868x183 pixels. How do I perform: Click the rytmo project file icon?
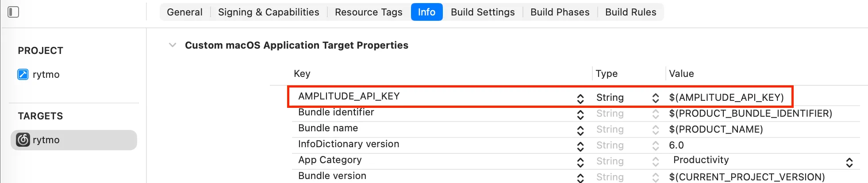pyautogui.click(x=23, y=74)
